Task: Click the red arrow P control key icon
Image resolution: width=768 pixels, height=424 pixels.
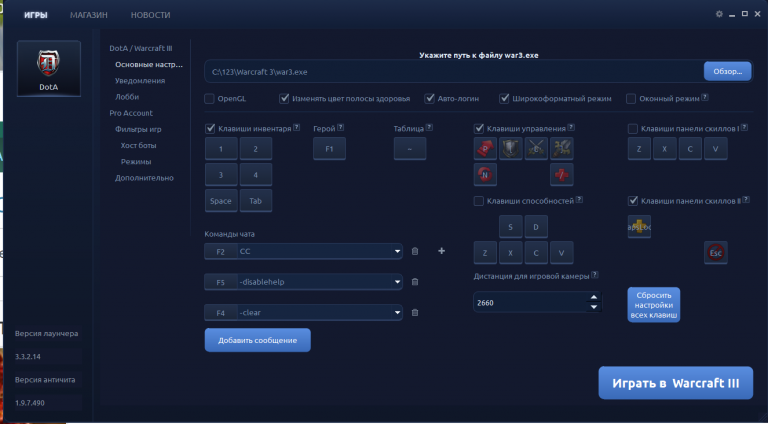Action: click(x=485, y=148)
